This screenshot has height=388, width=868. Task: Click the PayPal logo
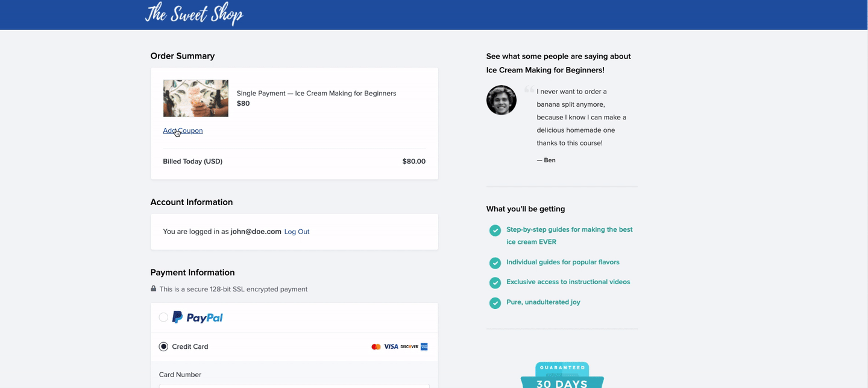(198, 317)
